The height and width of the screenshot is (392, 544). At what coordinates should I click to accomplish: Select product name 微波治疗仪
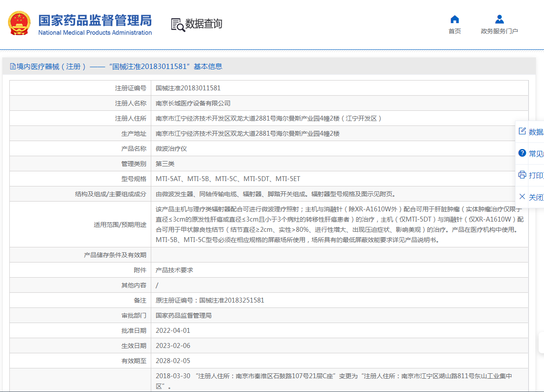(171, 149)
